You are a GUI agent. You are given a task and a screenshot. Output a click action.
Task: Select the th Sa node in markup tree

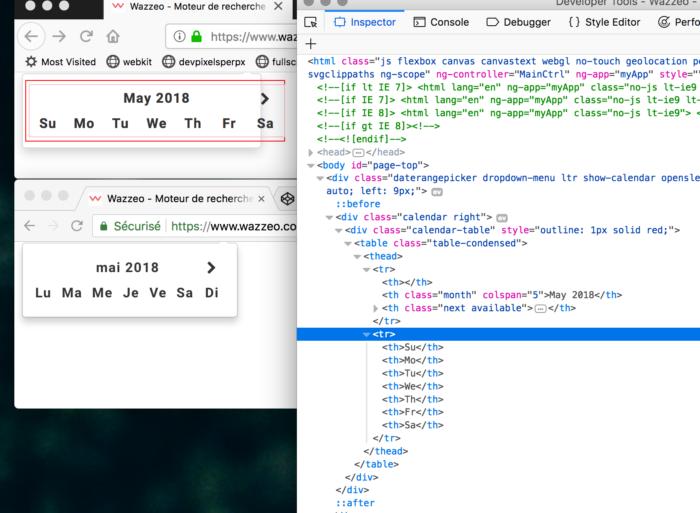(412, 425)
